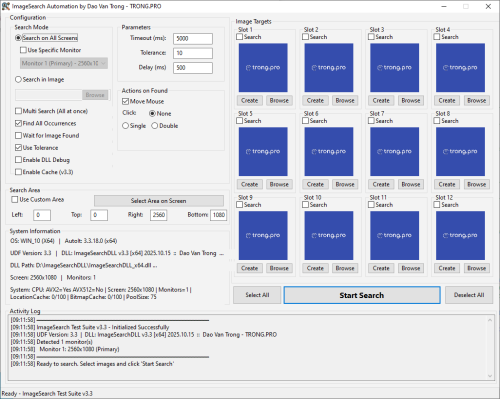Click Activity Log scrollbar down arrow
Screen dimensions: 500x399
click(x=490, y=376)
